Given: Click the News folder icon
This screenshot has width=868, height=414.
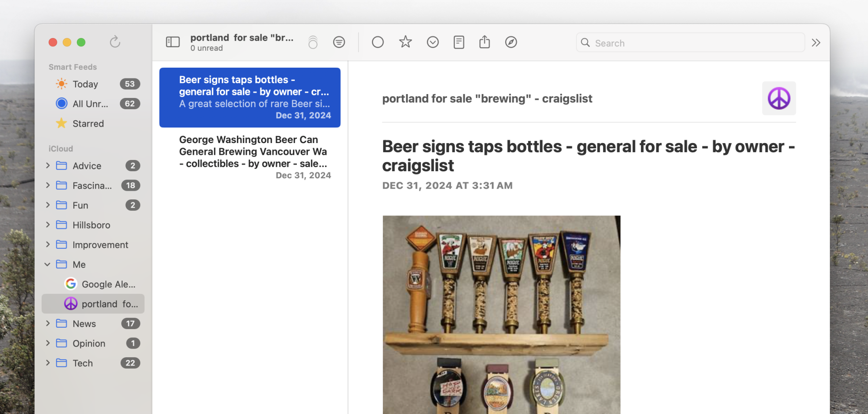Looking at the screenshot, I should click(62, 323).
